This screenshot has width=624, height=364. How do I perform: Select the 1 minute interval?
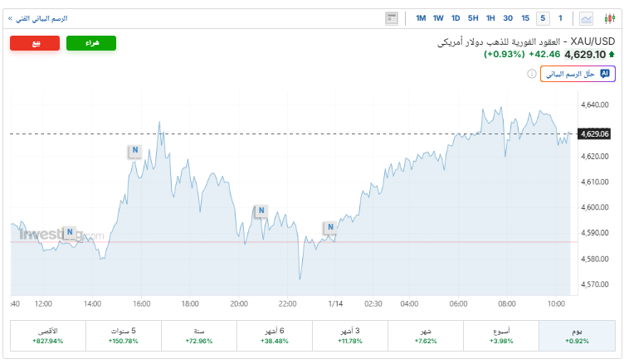[x=560, y=18]
